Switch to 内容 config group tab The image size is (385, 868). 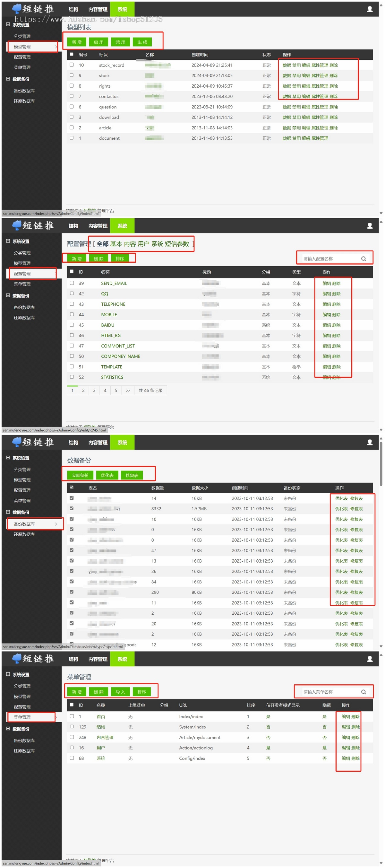[x=130, y=244]
